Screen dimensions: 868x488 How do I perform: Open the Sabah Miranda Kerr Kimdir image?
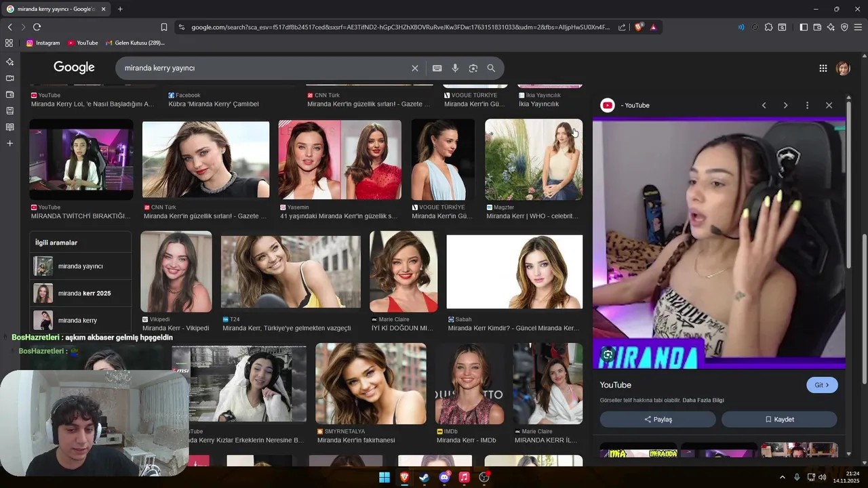coord(515,272)
